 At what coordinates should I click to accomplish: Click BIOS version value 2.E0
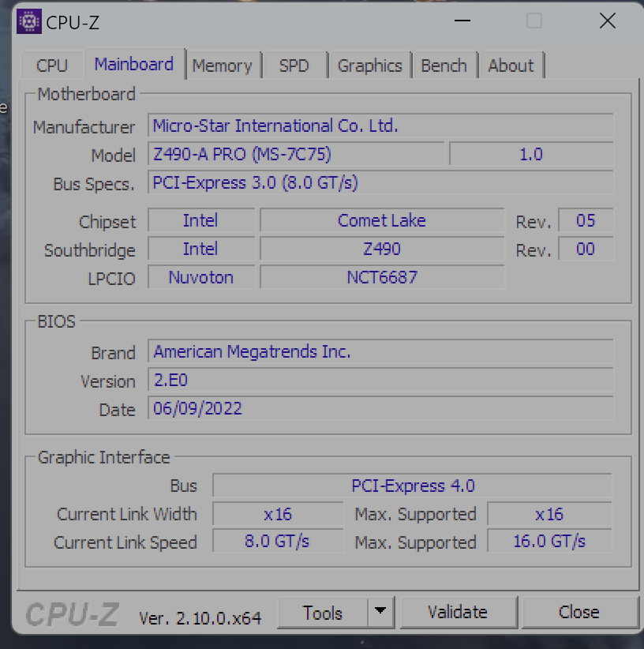[380, 380]
